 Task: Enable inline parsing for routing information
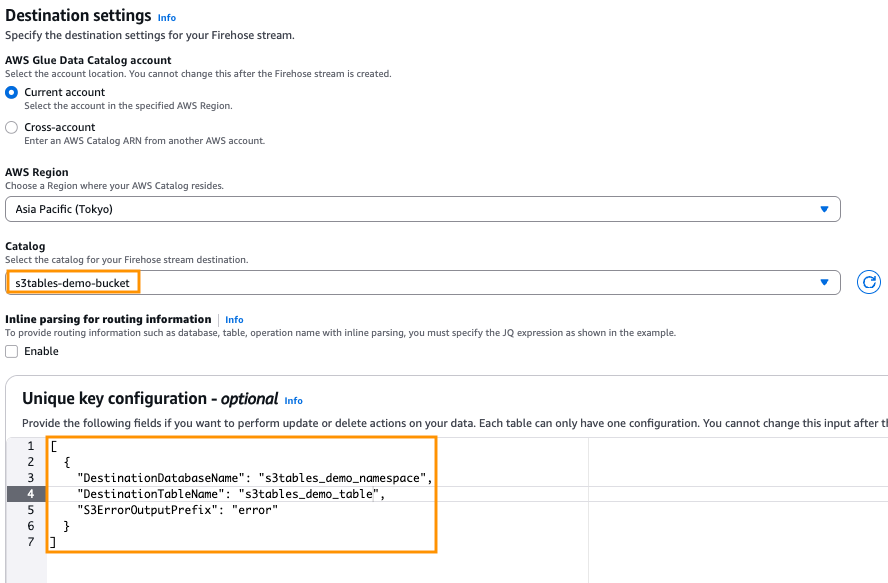[11, 351]
